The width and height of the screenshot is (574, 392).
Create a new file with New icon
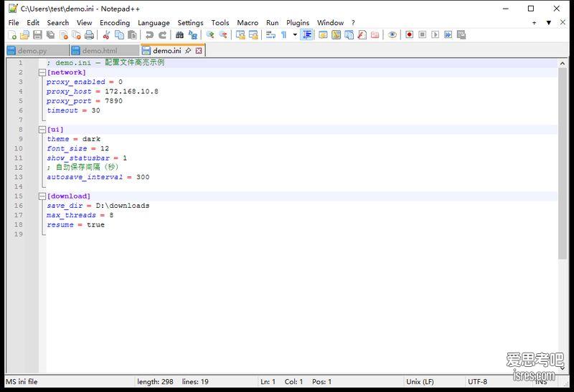pyautogui.click(x=12, y=35)
